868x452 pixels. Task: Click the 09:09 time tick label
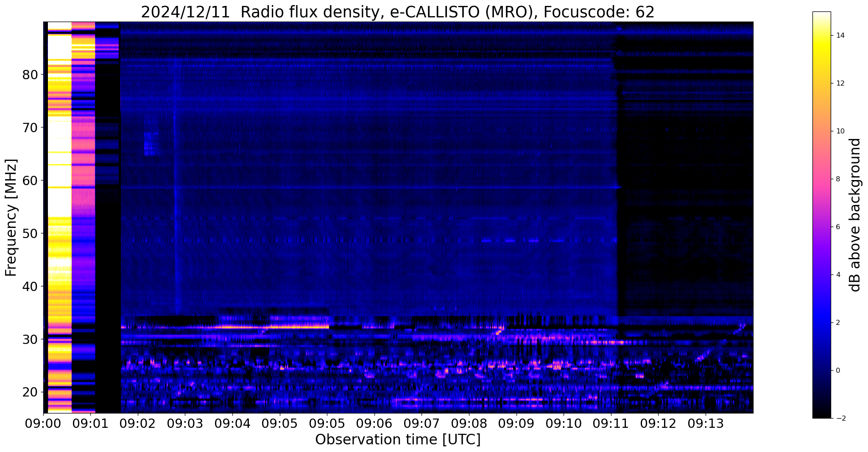pos(516,423)
